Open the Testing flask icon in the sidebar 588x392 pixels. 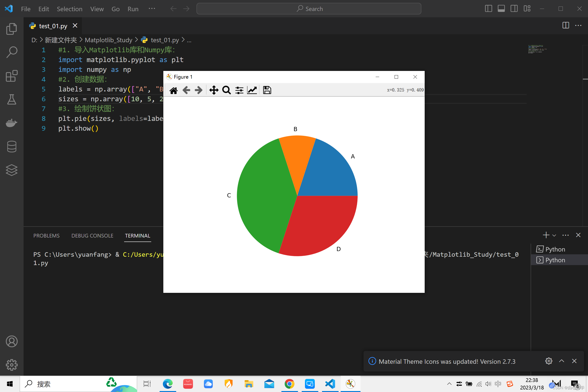11,99
